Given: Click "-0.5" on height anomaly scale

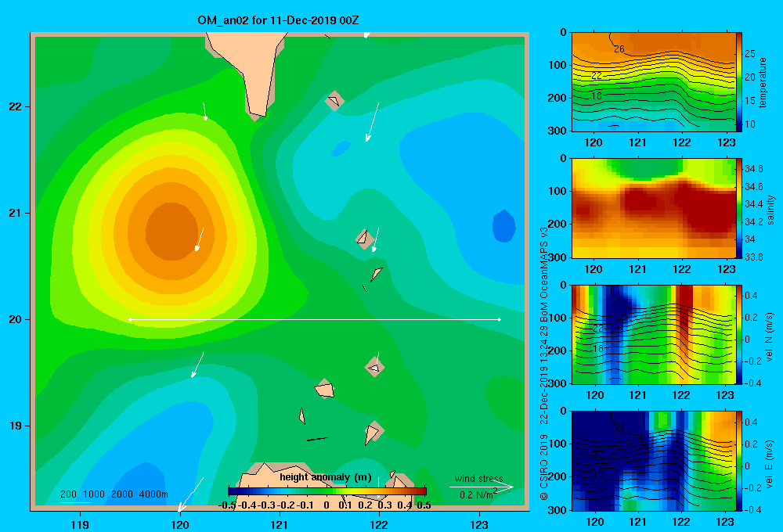Looking at the screenshot, I should tap(227, 505).
